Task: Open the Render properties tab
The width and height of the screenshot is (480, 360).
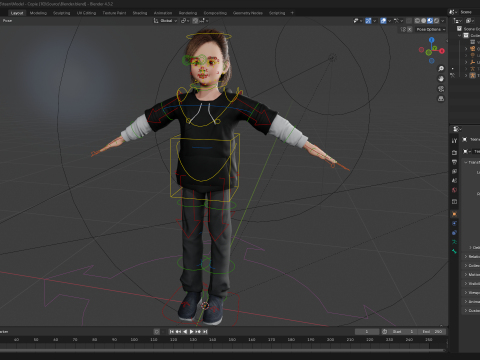Action: (x=454, y=152)
